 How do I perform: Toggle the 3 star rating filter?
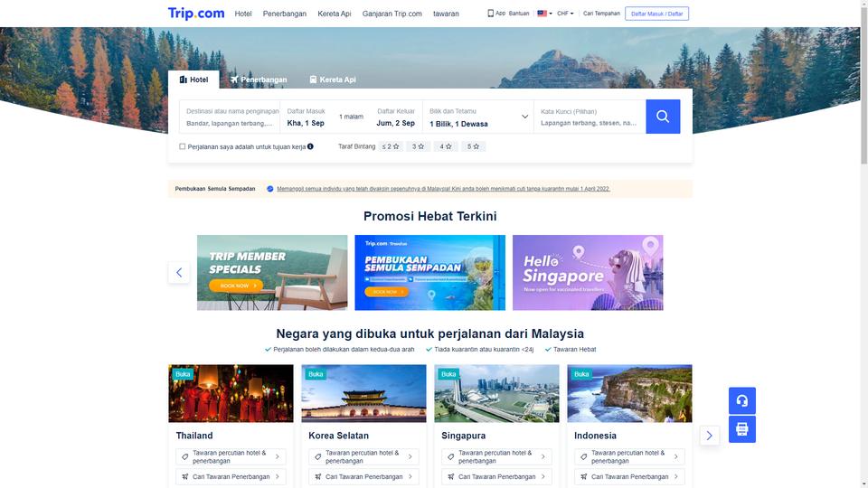click(x=418, y=146)
